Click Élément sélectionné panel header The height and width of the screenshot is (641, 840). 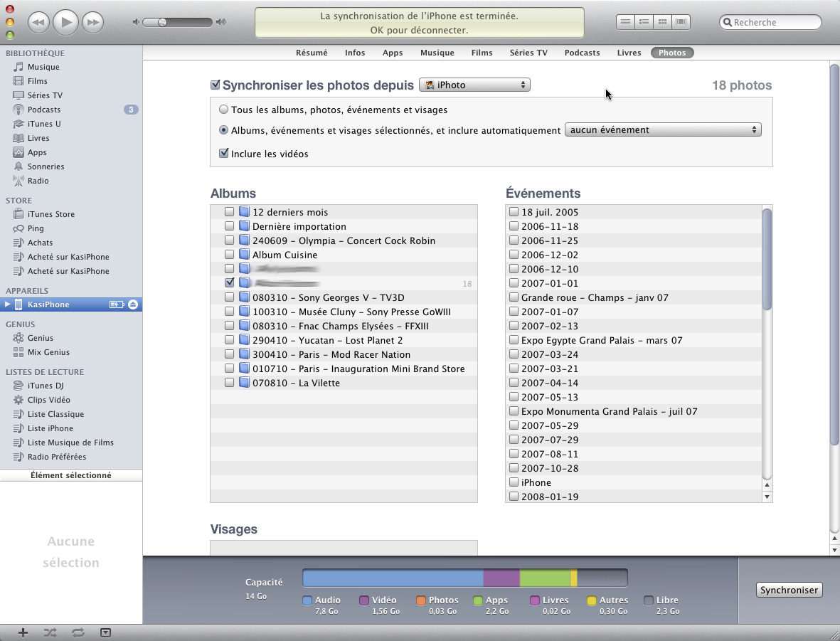pos(70,475)
